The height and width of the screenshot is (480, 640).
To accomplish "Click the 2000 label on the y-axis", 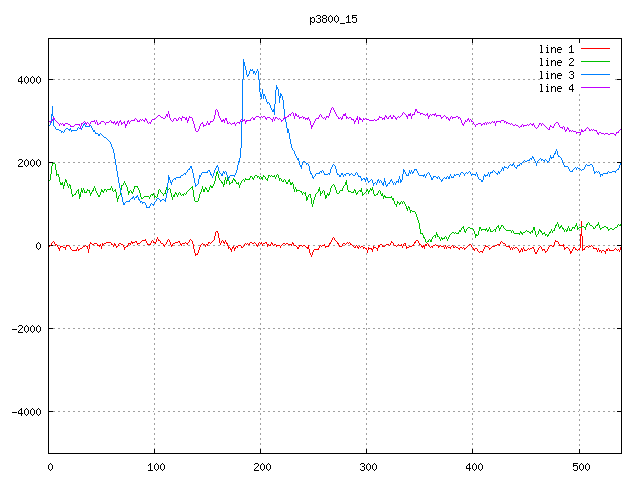I will click(x=28, y=163).
